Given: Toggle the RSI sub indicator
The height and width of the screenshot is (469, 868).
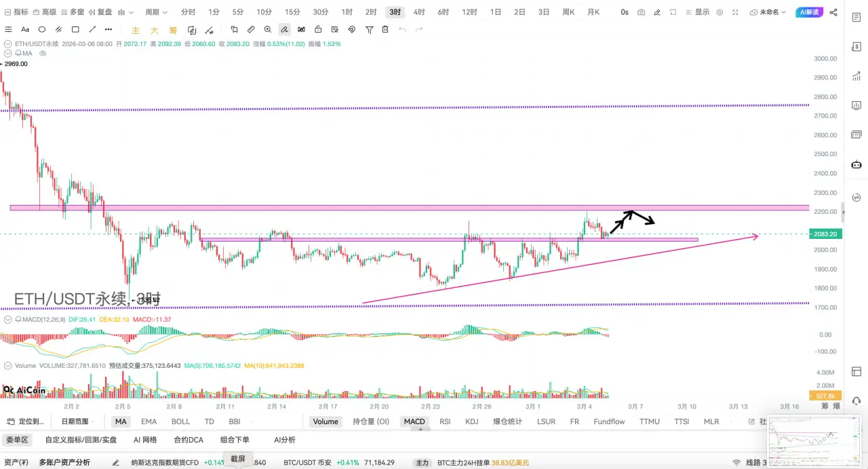Looking at the screenshot, I should pyautogui.click(x=445, y=421).
